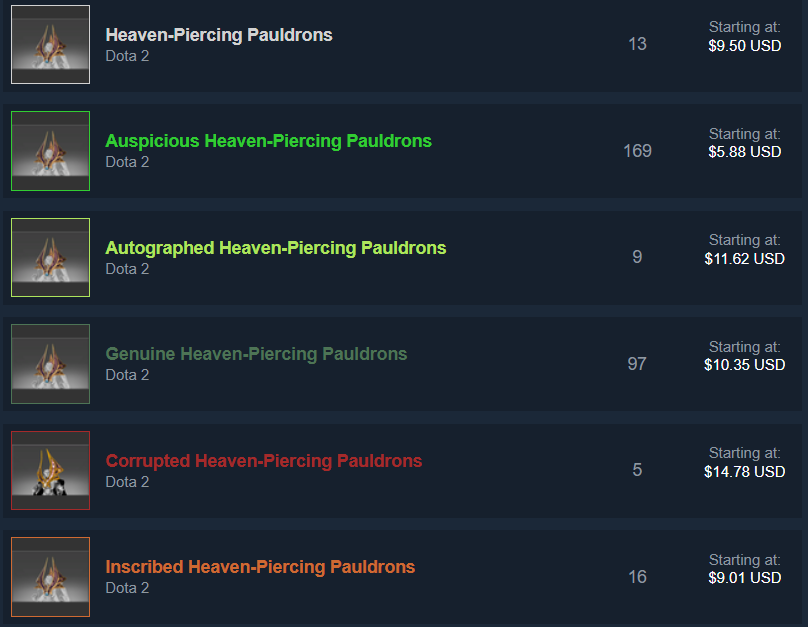The width and height of the screenshot is (808, 627).
Task: Click the Autographed Heaven-Piercing Pauldrons name
Action: 276,248
